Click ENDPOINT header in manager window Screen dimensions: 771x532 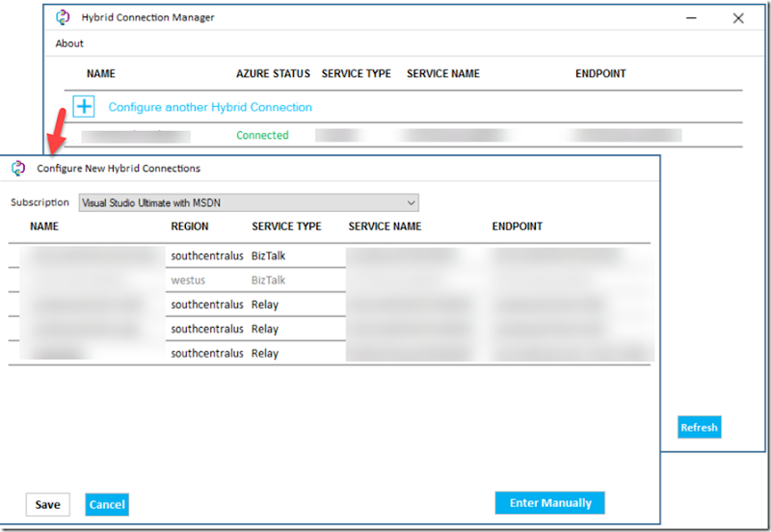(x=600, y=74)
